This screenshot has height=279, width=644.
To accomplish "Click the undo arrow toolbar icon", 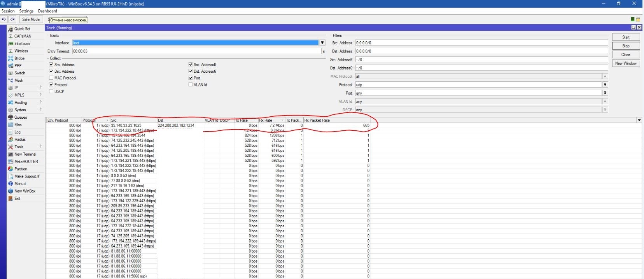I will pyautogui.click(x=4, y=19).
